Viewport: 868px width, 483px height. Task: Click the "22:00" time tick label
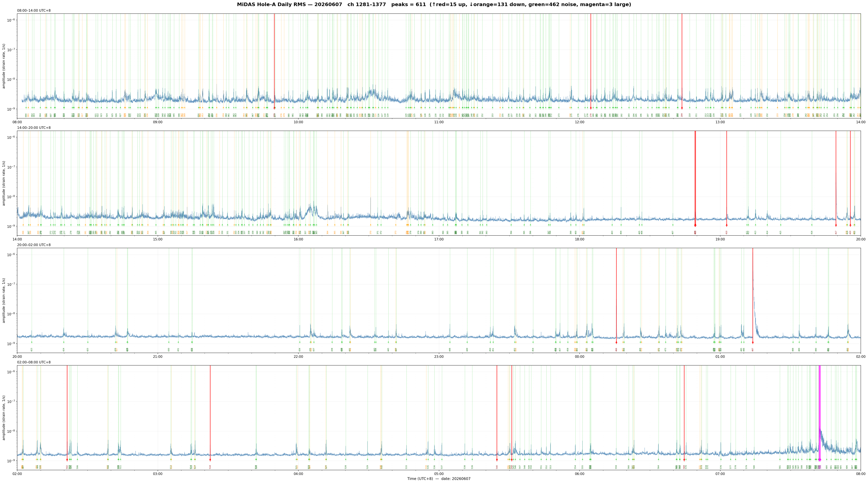pos(298,356)
